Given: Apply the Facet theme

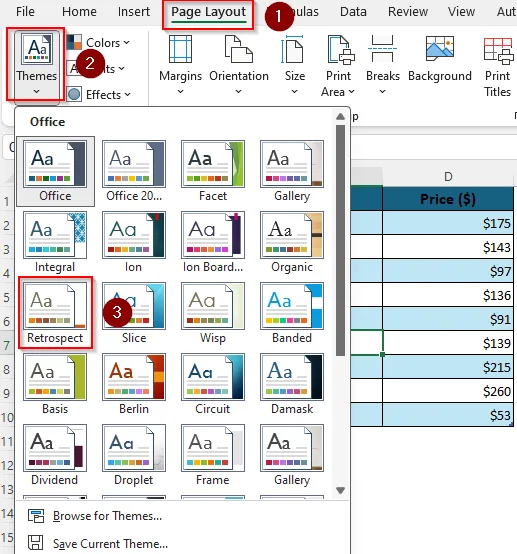Looking at the screenshot, I should (x=213, y=171).
